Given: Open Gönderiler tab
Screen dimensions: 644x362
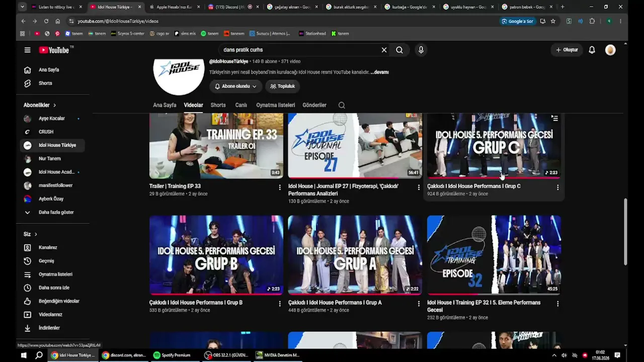Looking at the screenshot, I should point(314,105).
